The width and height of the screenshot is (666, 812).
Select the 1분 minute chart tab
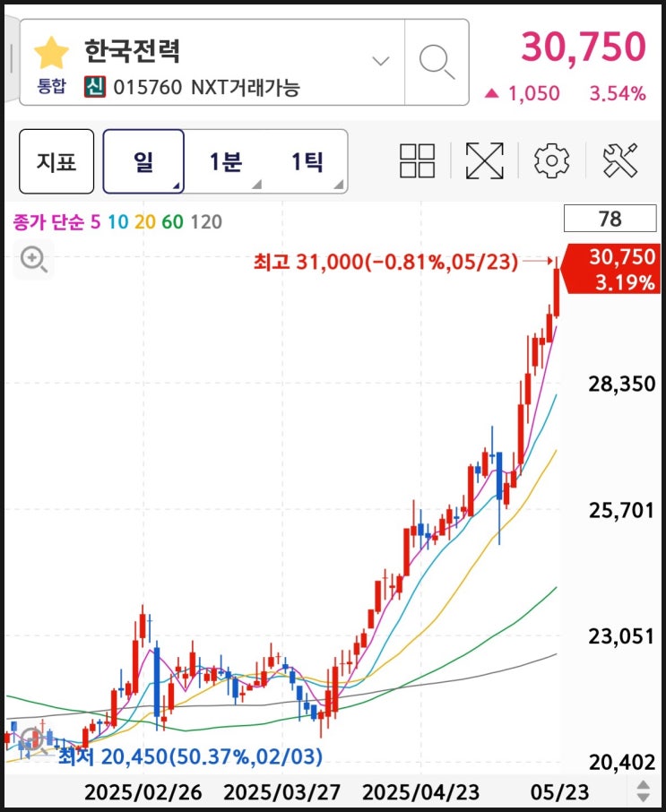225,161
